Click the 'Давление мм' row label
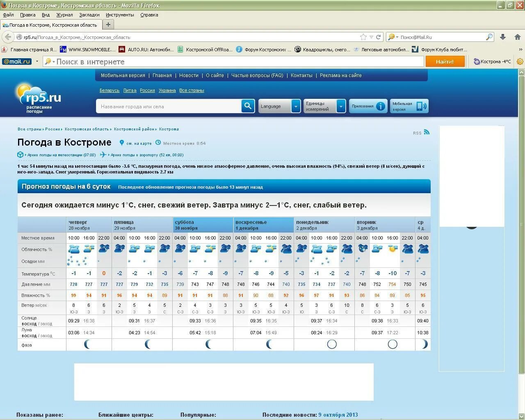 36,285
